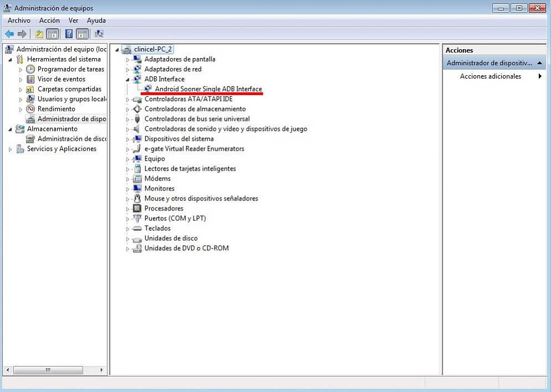
Task: Click the scan for hardware changes icon
Action: [x=99, y=34]
